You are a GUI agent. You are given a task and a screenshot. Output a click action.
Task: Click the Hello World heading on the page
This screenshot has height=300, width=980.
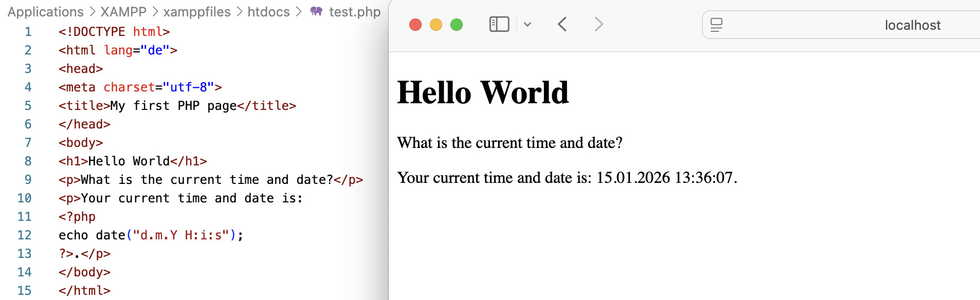click(482, 93)
